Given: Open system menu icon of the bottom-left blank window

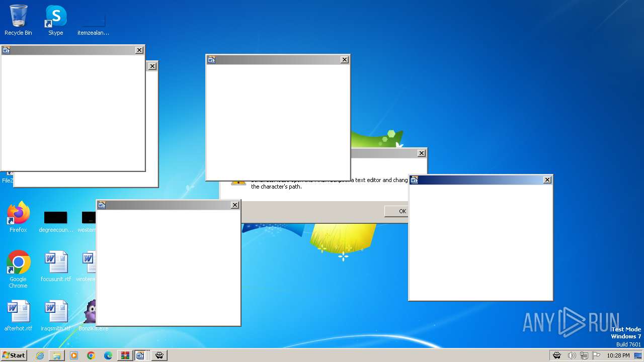Looking at the screenshot, I should (102, 205).
